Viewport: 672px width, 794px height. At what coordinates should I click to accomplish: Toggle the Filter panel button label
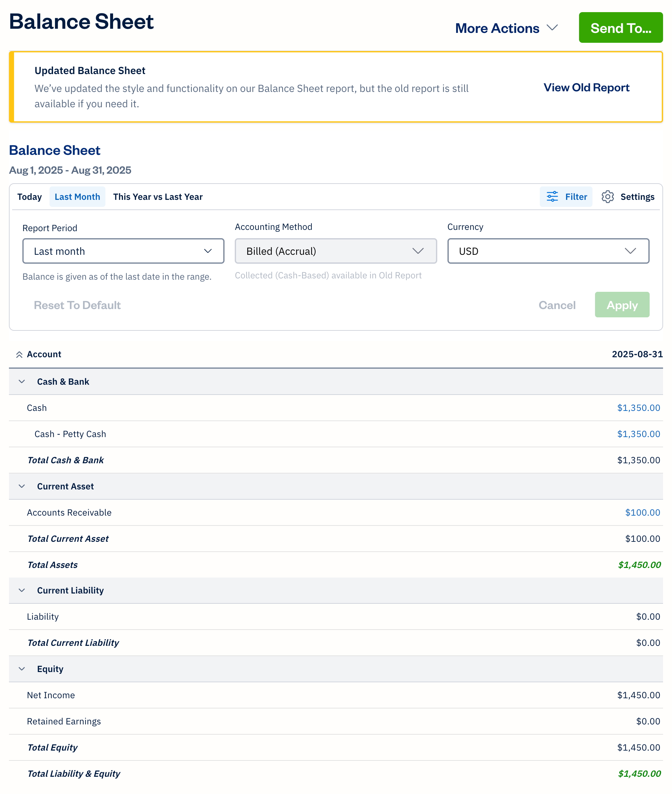coord(576,197)
